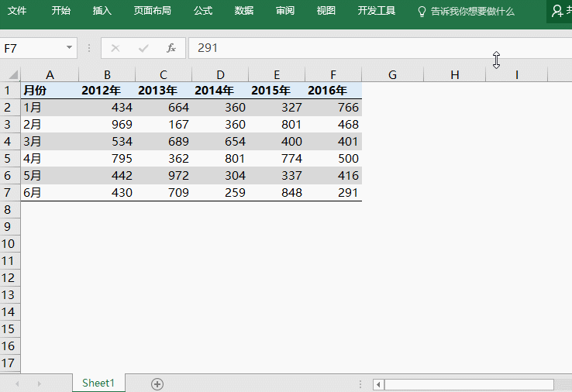Click the Select All corner triangle

pyautogui.click(x=12, y=75)
